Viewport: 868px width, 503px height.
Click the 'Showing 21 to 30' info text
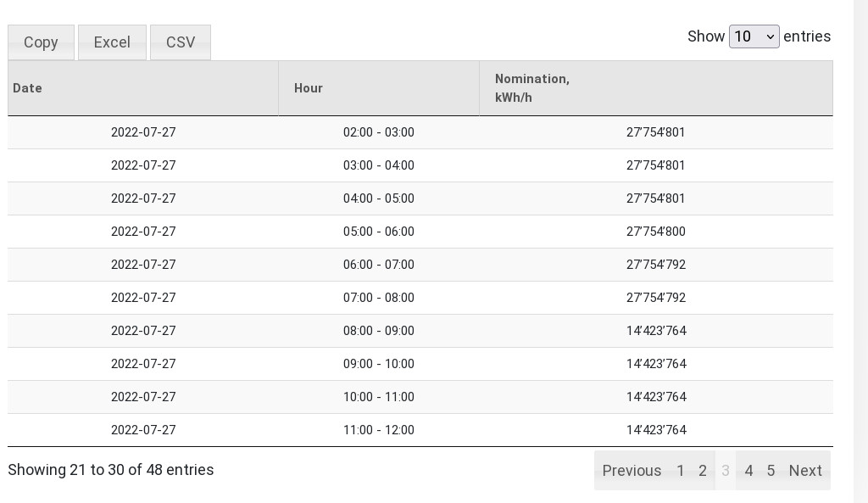click(x=111, y=470)
